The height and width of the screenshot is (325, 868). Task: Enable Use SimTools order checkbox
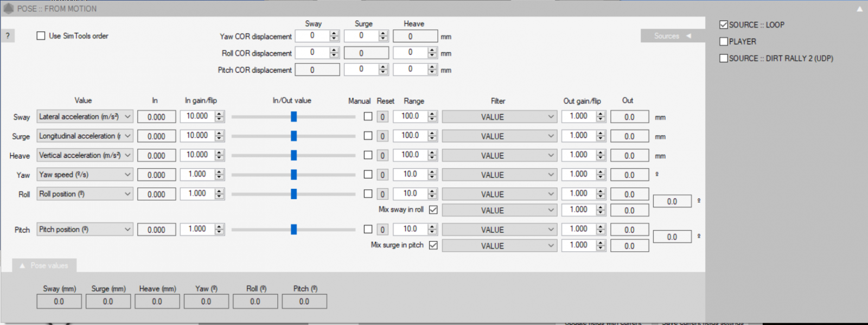(x=41, y=36)
